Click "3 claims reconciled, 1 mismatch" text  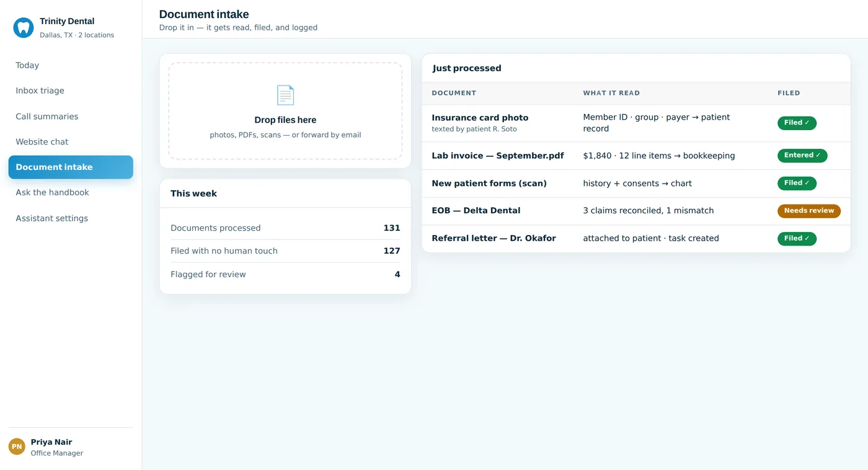click(x=649, y=211)
